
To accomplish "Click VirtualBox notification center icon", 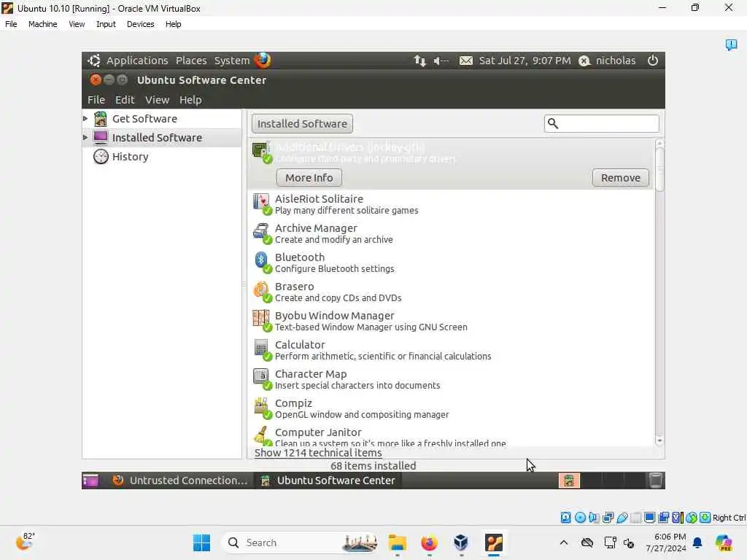I will 731,44.
